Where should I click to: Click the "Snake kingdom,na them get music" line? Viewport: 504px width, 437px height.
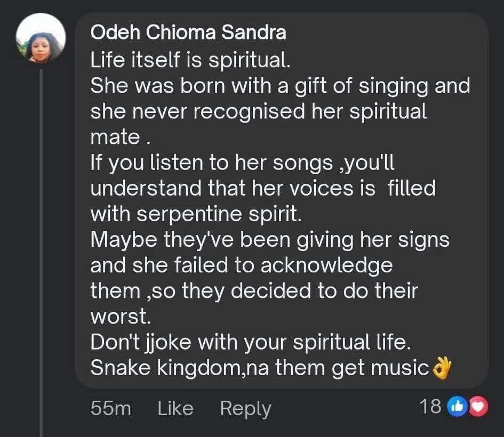coord(260,368)
